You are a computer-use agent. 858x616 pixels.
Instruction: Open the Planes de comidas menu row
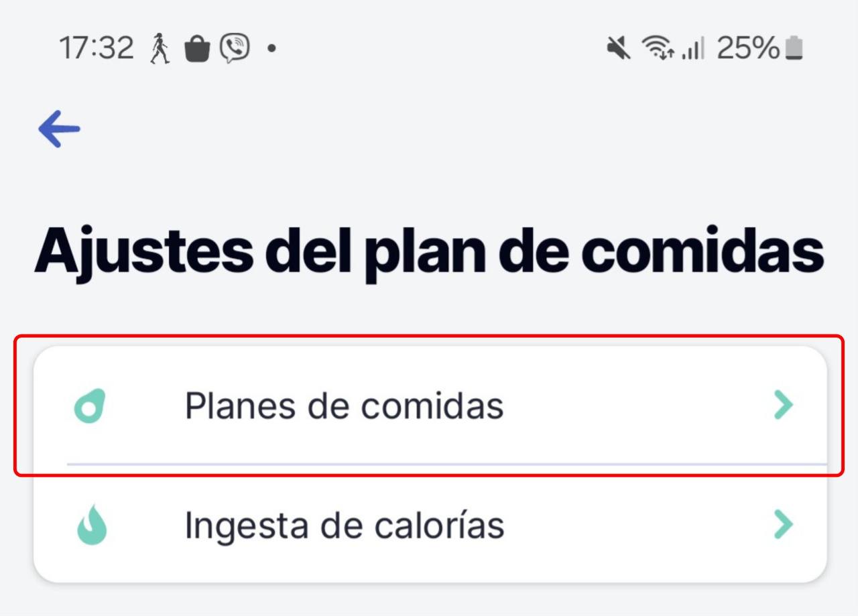(x=430, y=405)
